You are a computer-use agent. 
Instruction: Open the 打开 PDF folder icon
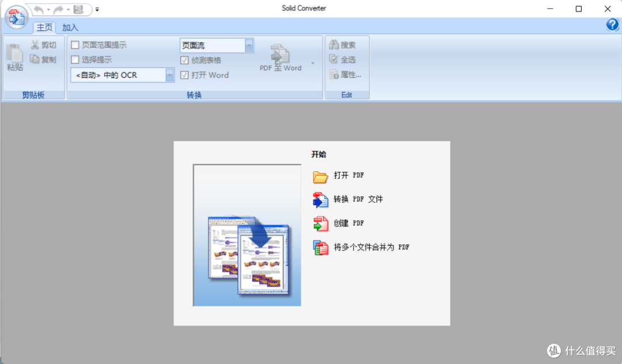[x=320, y=176]
